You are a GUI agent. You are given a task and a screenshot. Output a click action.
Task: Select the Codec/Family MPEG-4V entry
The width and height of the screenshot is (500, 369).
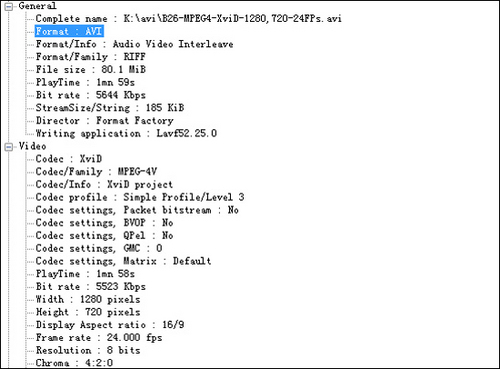tap(96, 172)
